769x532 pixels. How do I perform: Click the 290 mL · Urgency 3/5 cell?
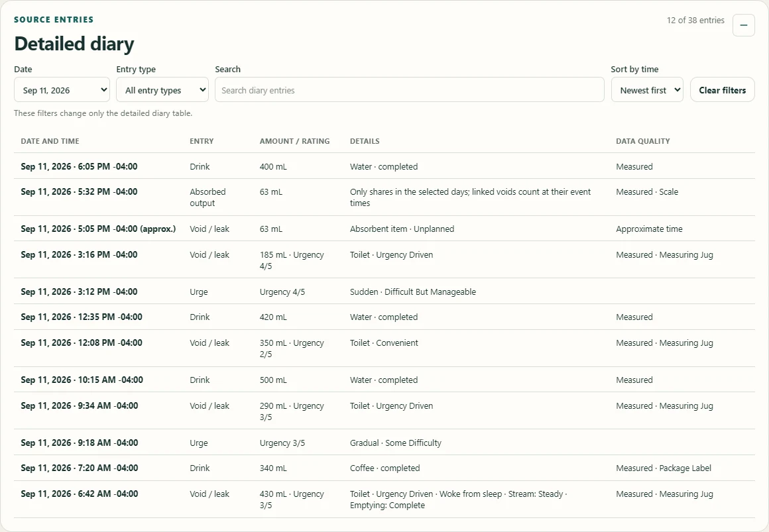[292, 411]
